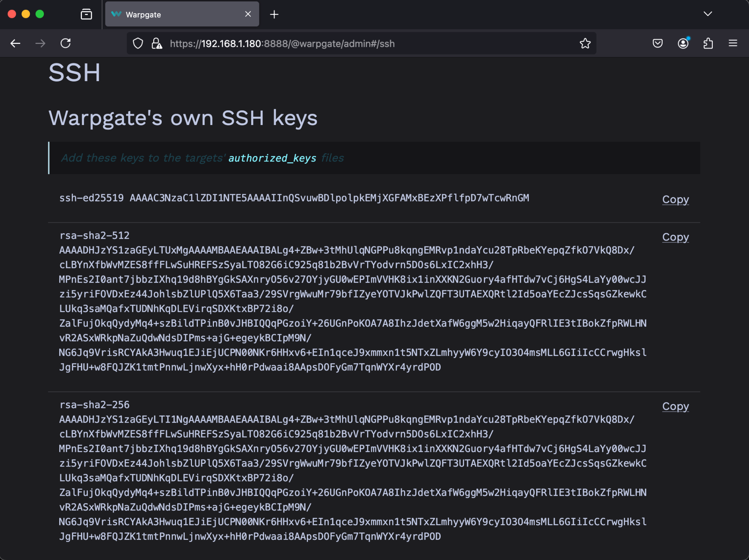Viewport: 749px width, 560px height.
Task: Open the list all tabs chevron
Action: pos(708,14)
